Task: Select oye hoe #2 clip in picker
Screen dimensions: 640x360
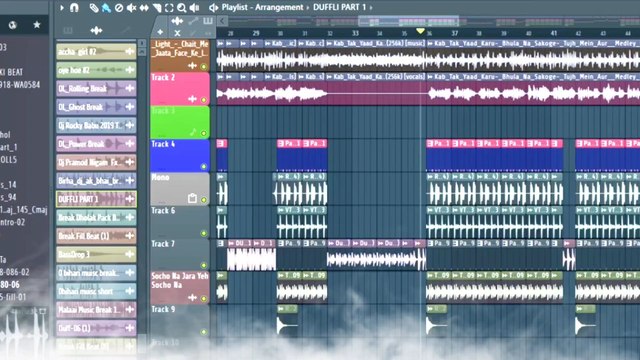Action: [96, 70]
